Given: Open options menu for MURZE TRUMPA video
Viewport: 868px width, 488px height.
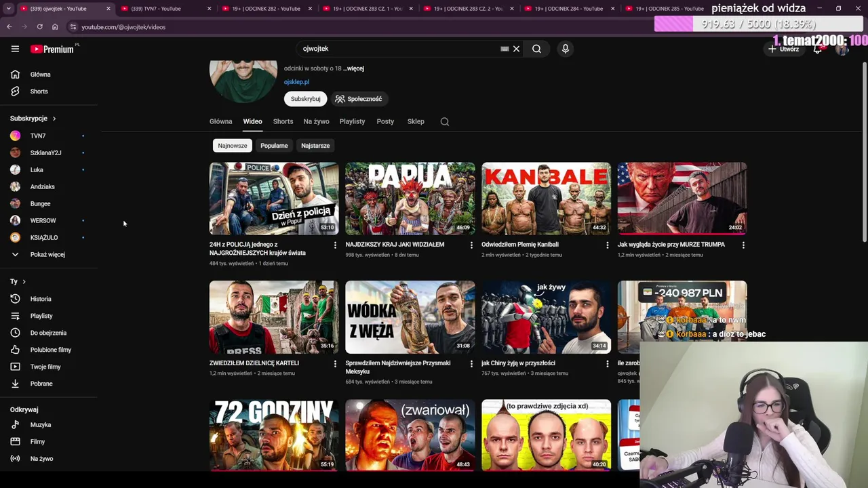Looking at the screenshot, I should [743, 245].
